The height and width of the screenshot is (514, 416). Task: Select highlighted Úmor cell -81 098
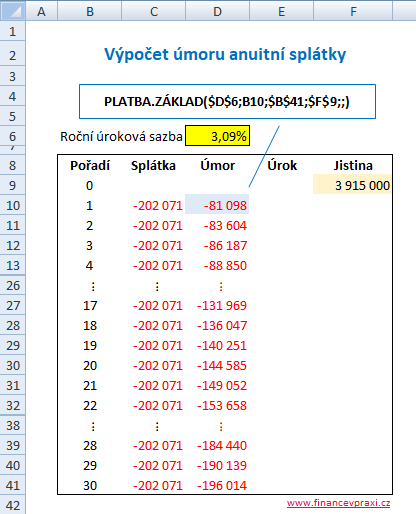coord(217,205)
